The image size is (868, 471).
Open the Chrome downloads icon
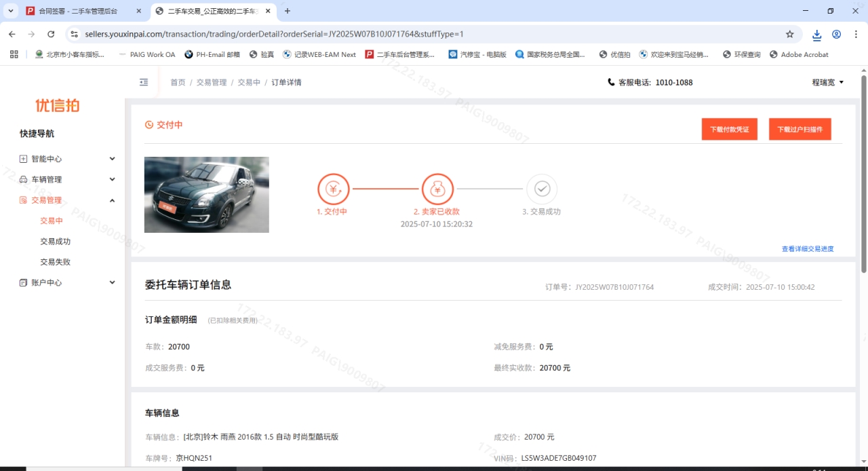817,34
